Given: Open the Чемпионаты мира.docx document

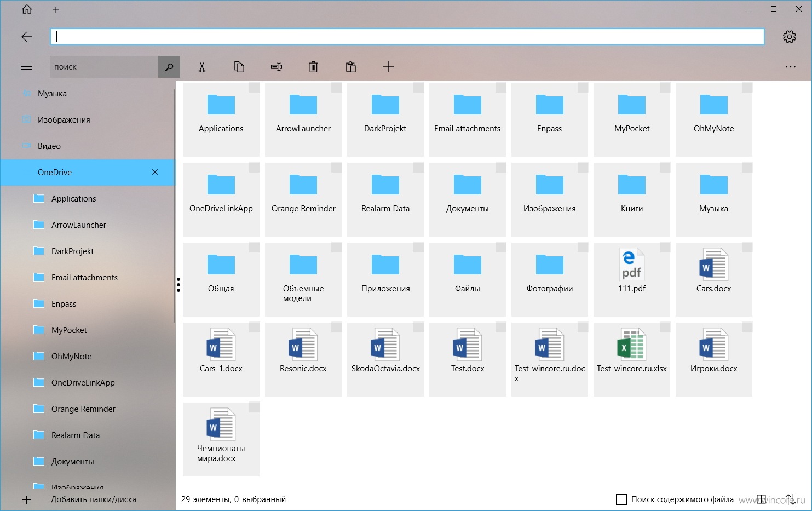Looking at the screenshot, I should click(221, 439).
